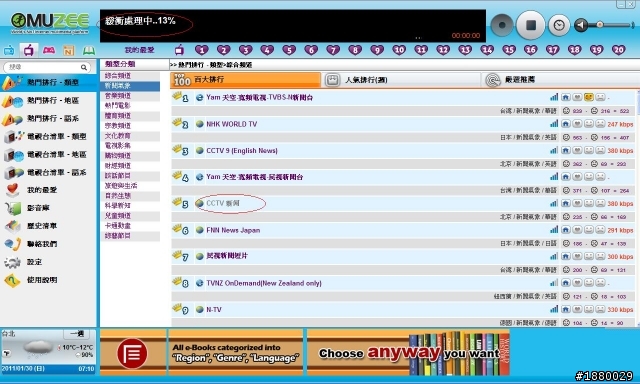Stop playback with the square stop button
This screenshot has width=640, height=384.
pyautogui.click(x=531, y=25)
